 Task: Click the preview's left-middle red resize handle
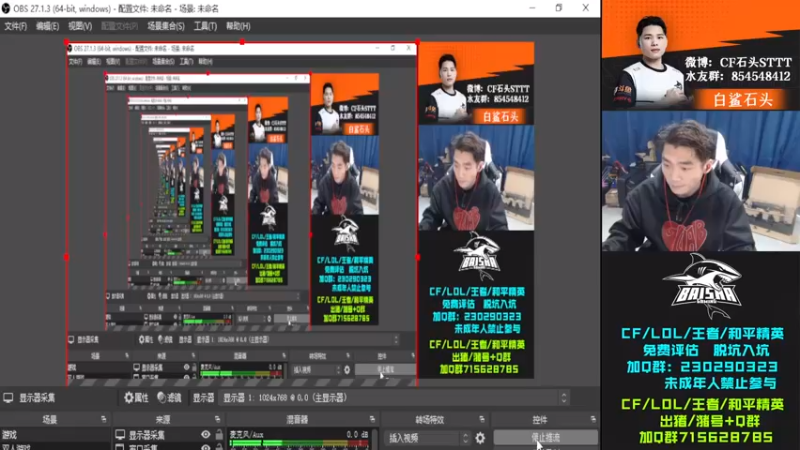(66, 257)
